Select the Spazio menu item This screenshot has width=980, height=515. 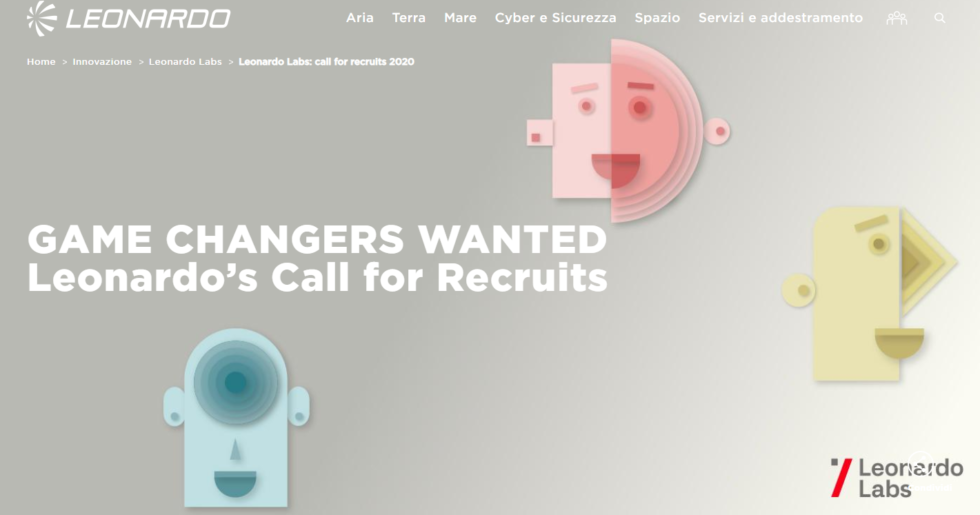click(x=658, y=18)
